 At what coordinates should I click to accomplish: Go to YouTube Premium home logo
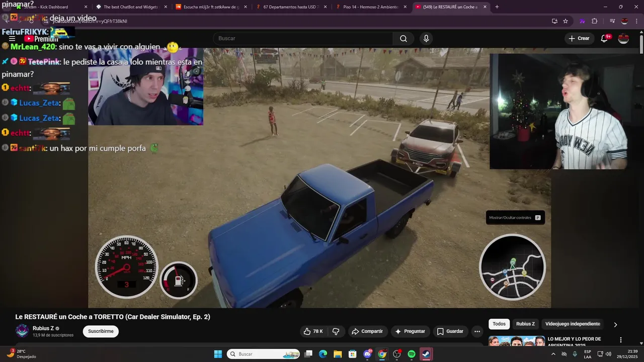click(41, 39)
